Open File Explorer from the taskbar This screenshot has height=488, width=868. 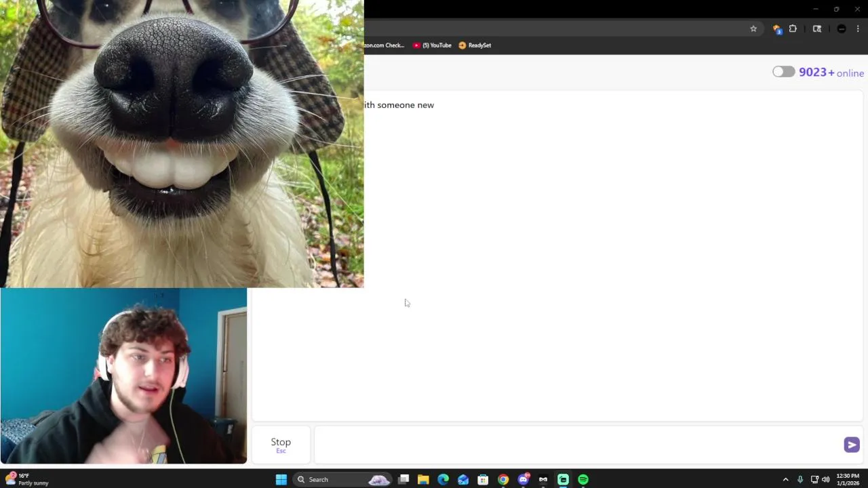[423, 479]
